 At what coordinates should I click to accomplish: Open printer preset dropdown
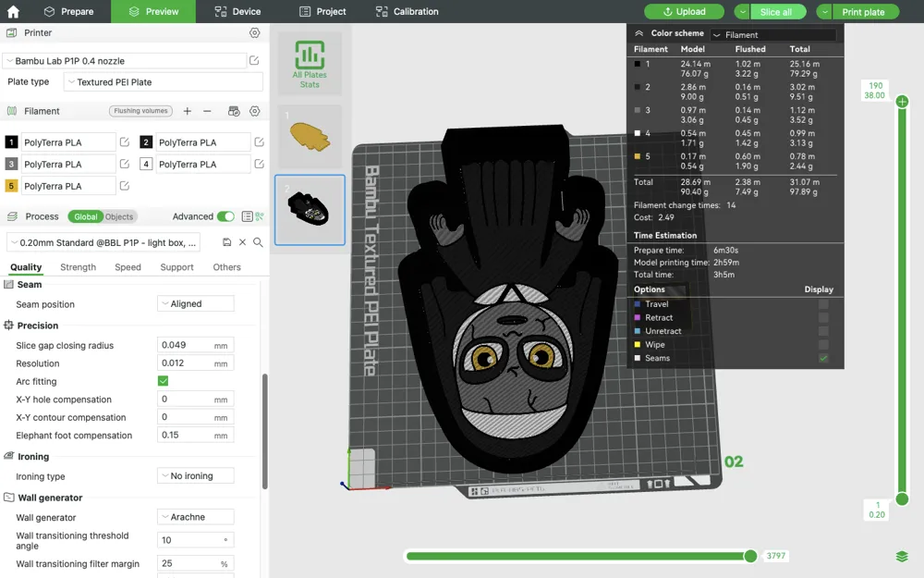click(x=125, y=61)
